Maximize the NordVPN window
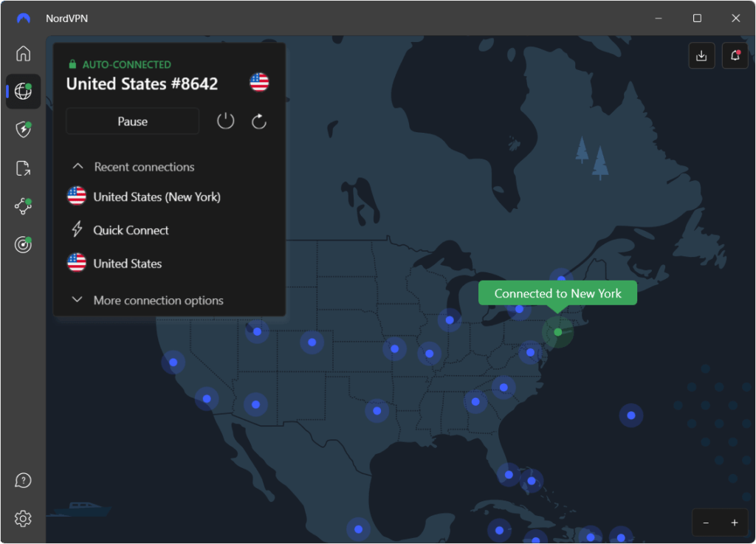The image size is (756, 544). pyautogui.click(x=697, y=18)
